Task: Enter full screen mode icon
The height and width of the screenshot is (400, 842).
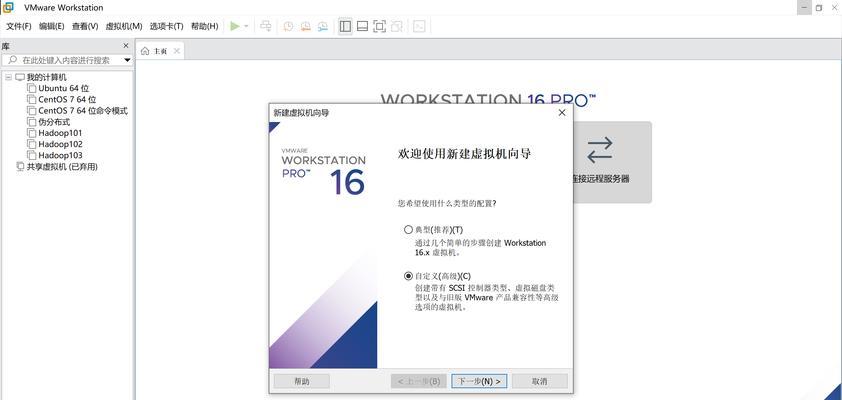Action: tap(380, 26)
